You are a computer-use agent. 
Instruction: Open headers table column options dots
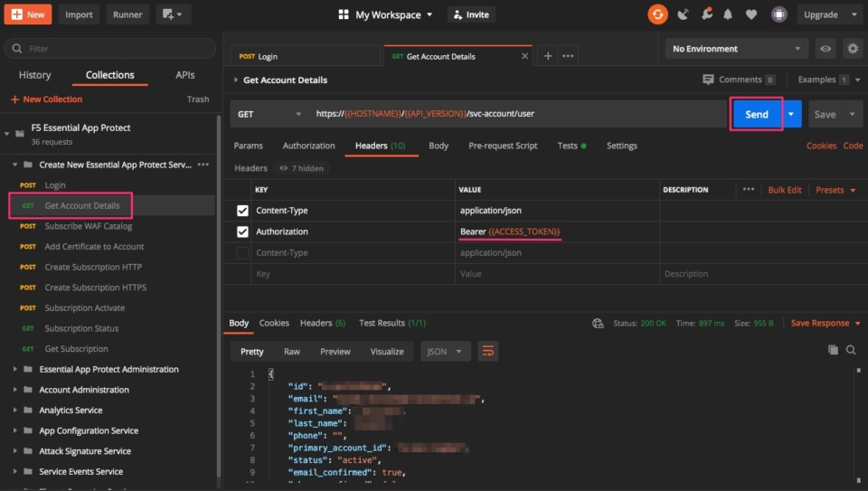[749, 189]
